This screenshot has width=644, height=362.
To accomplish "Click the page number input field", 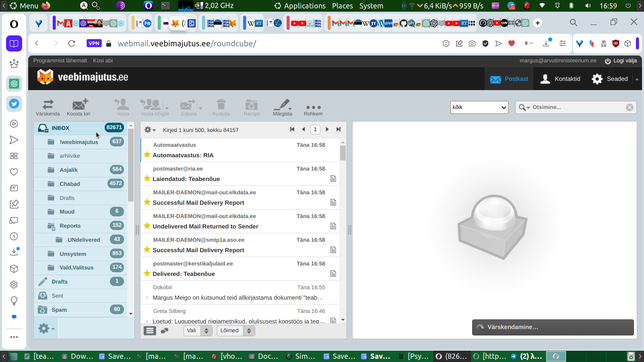I will click(x=315, y=130).
